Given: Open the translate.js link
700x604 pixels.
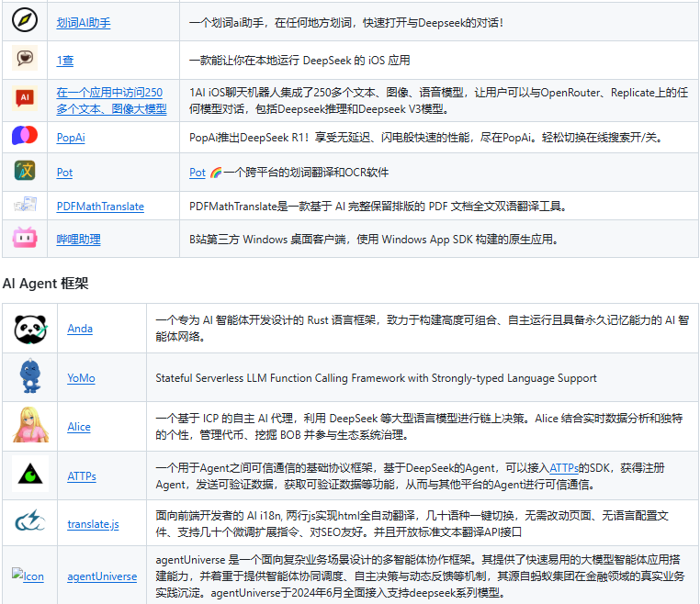Looking at the screenshot, I should [x=94, y=524].
